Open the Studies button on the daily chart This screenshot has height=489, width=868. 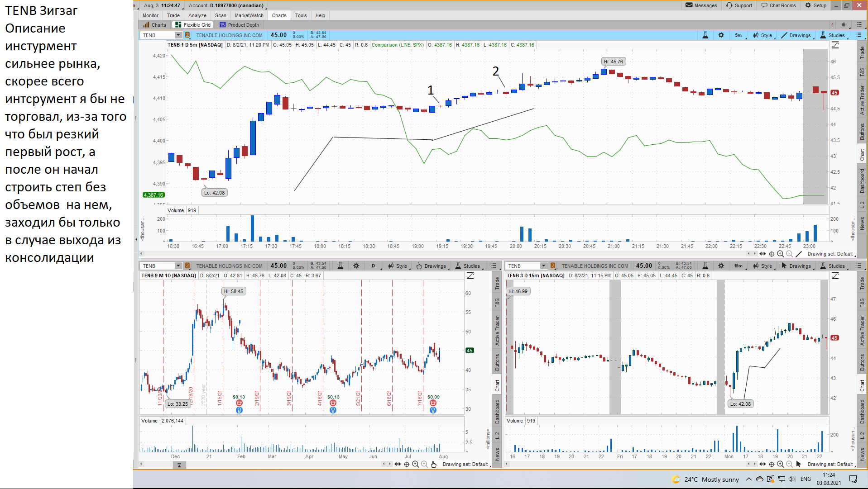coord(467,266)
